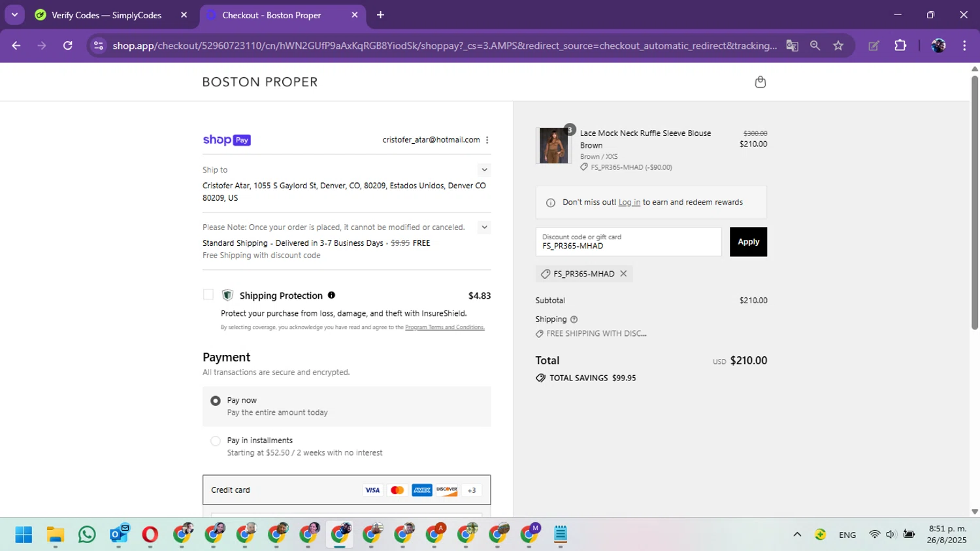Bookmark this page with the star icon
Screen dimensions: 980x551
pyautogui.click(x=838, y=46)
